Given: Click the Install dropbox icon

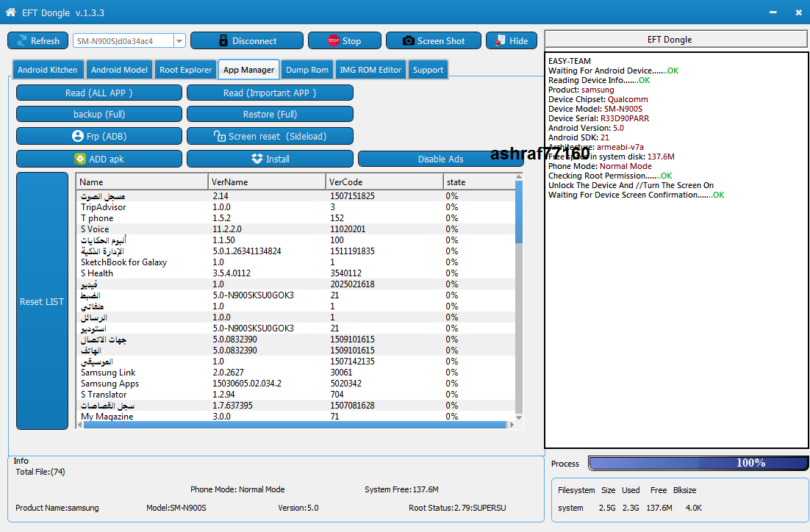Looking at the screenshot, I should [x=257, y=159].
